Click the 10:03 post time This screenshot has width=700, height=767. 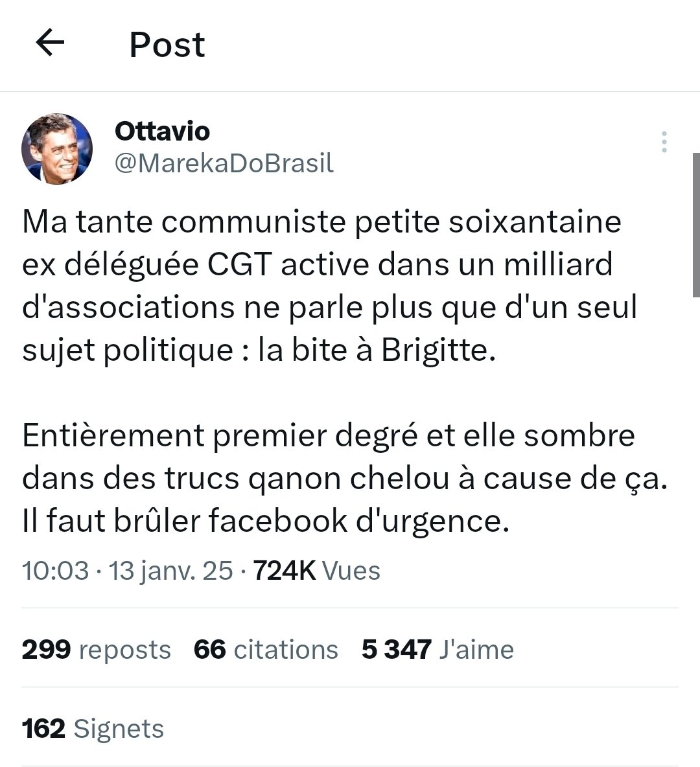click(55, 571)
